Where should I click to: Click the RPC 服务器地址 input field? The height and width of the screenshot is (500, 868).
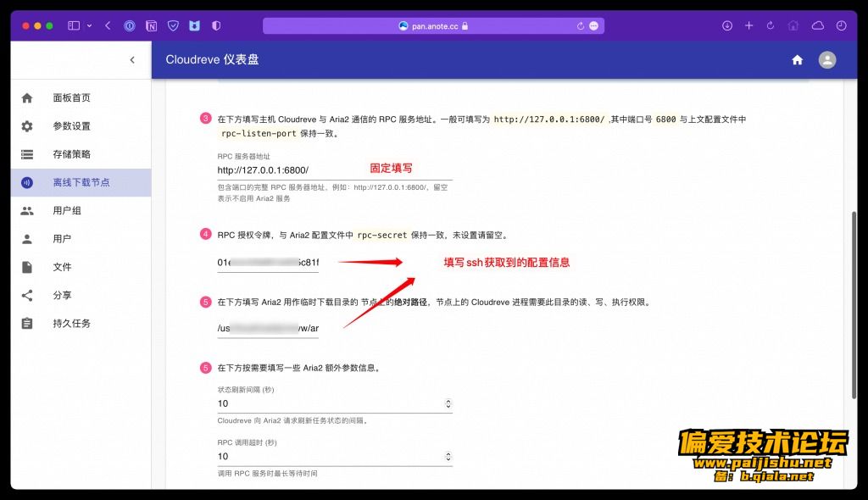[334, 170]
